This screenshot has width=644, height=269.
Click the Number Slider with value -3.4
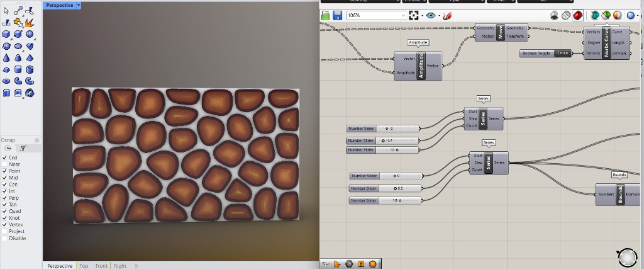point(383,140)
